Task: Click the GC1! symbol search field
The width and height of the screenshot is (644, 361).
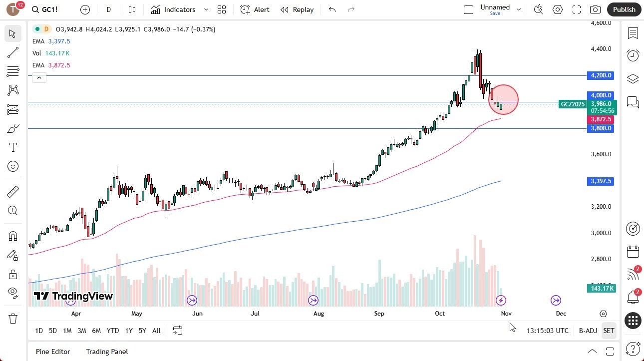Action: tap(45, 9)
